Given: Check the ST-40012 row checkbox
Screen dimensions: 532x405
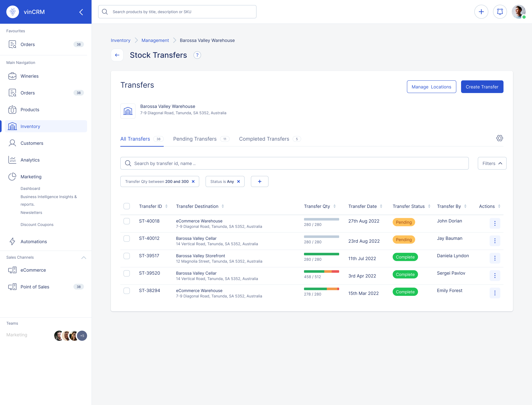Looking at the screenshot, I should point(127,239).
